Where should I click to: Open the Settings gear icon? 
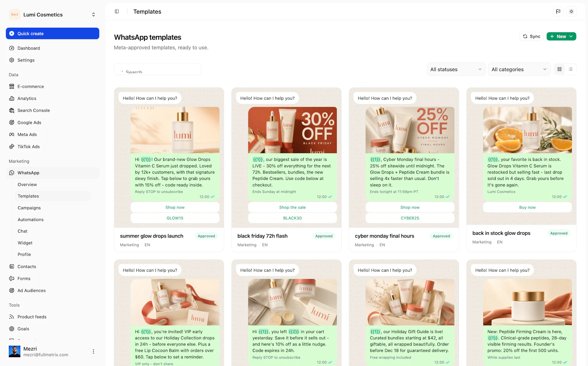[12, 60]
